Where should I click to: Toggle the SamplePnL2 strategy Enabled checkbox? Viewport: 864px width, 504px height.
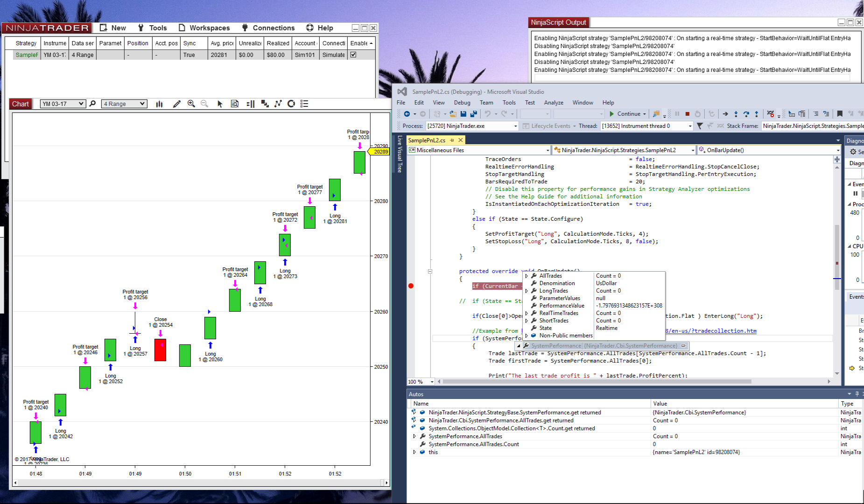pyautogui.click(x=353, y=55)
